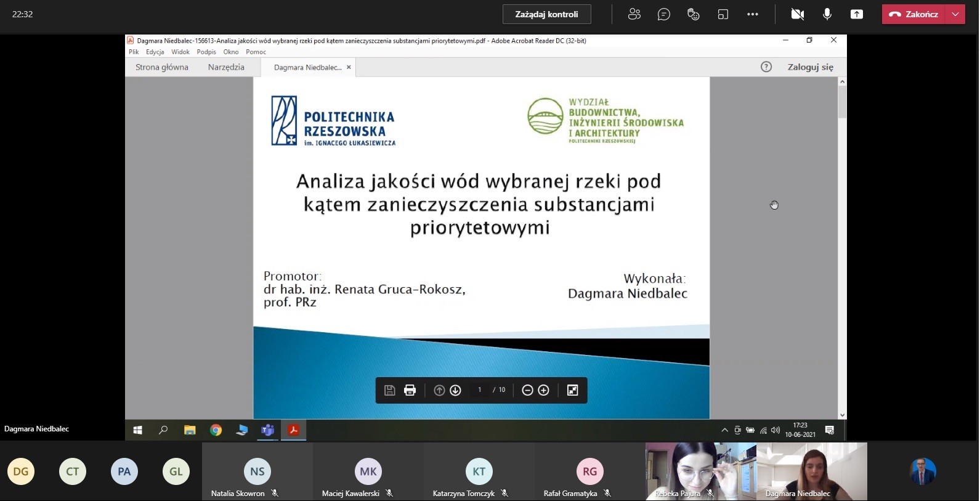Open the meeting chat conversation
Screen dimensions: 980x501
tap(663, 14)
